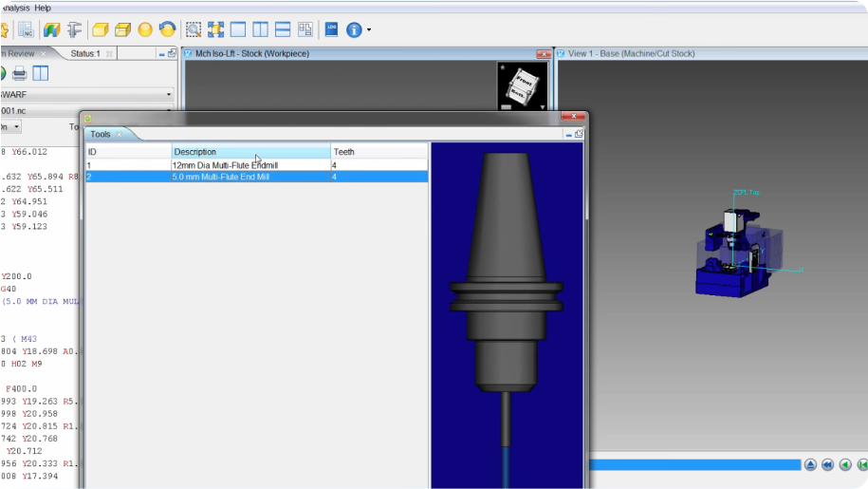Open the SWARF dropdown list
The width and height of the screenshot is (868, 489).
coord(169,95)
